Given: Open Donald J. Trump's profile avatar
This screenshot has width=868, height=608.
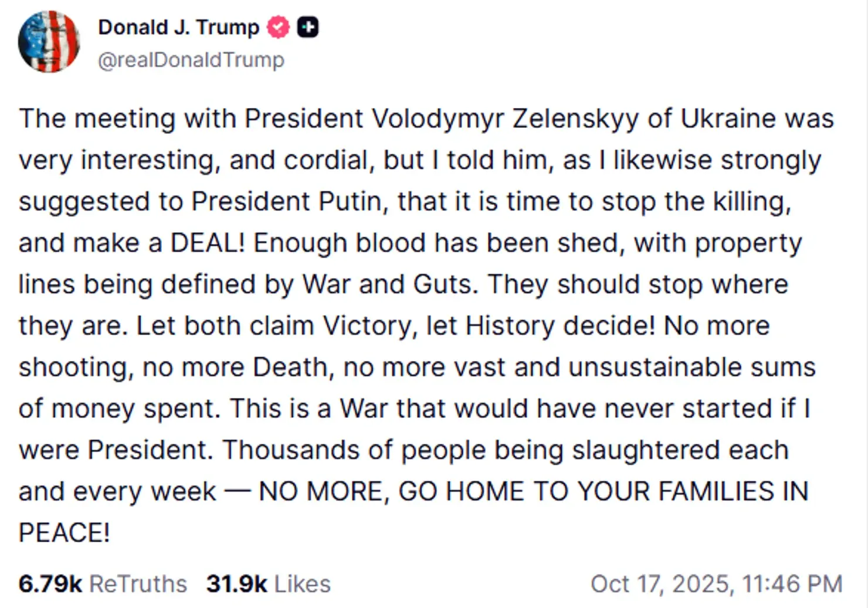Looking at the screenshot, I should point(49,42).
